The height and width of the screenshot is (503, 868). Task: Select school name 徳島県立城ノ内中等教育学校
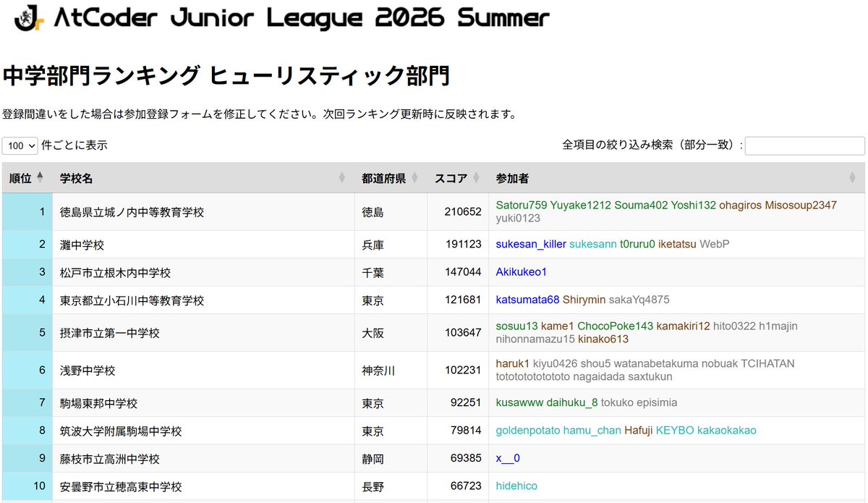tap(132, 212)
